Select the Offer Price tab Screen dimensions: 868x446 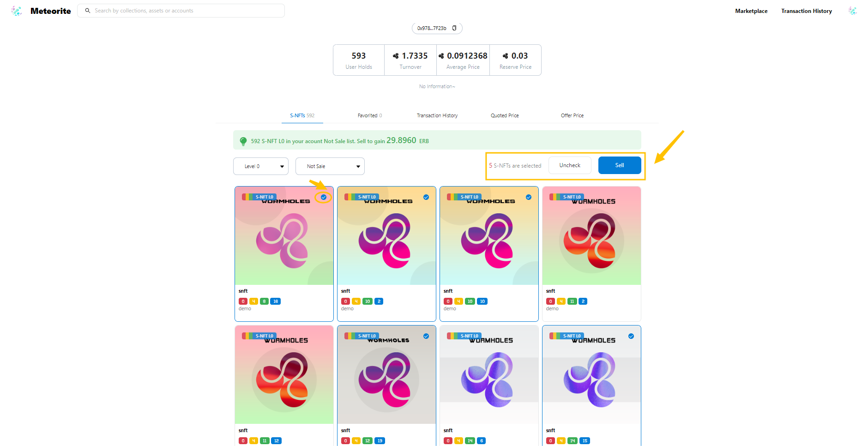[x=572, y=115]
